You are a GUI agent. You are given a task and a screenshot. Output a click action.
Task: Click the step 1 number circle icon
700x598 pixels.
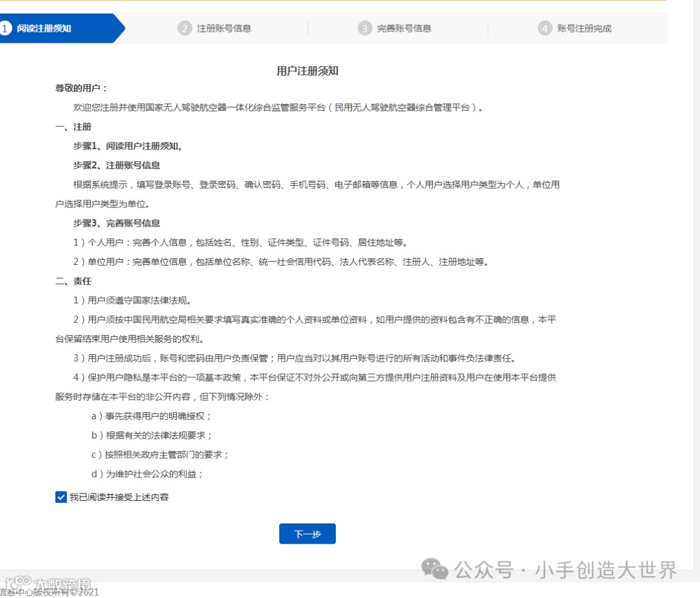pos(5,29)
